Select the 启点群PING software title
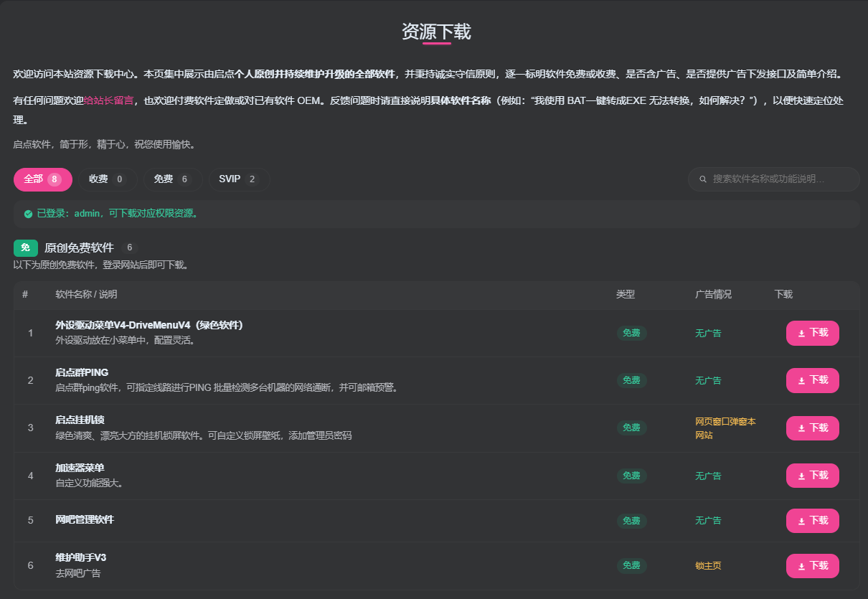 [82, 372]
